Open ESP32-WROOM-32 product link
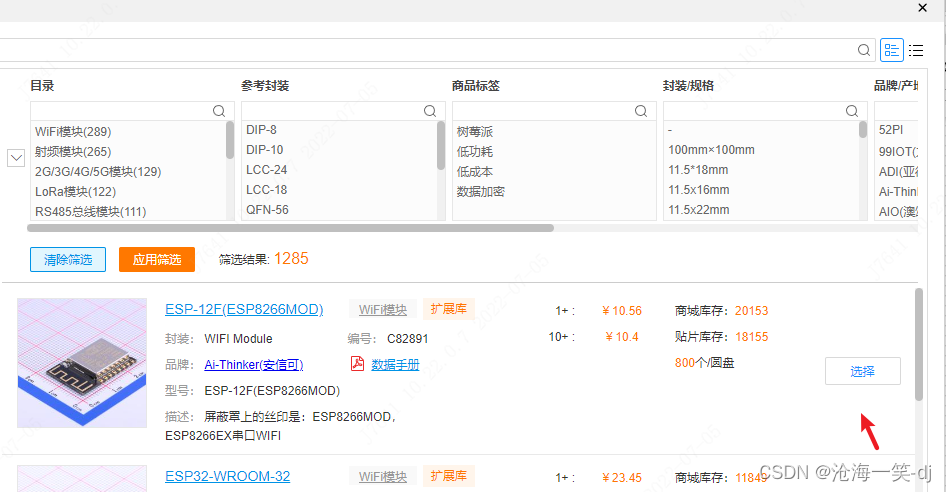 (227, 476)
